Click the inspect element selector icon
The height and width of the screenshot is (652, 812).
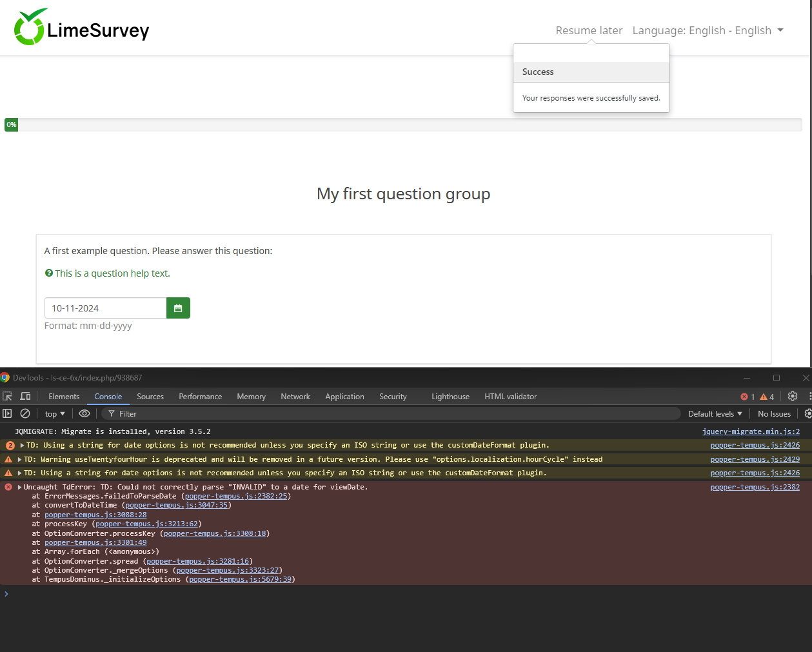[x=8, y=397]
